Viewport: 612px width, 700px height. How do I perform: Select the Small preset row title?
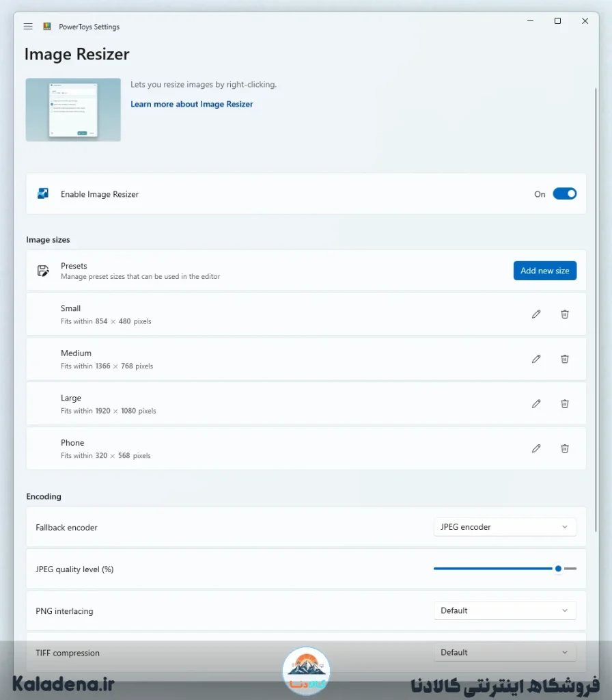70,308
